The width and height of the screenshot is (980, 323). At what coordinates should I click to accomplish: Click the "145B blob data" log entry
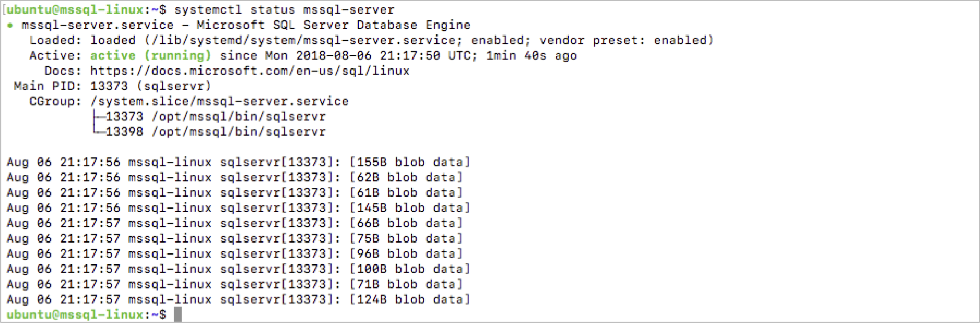[x=410, y=208]
